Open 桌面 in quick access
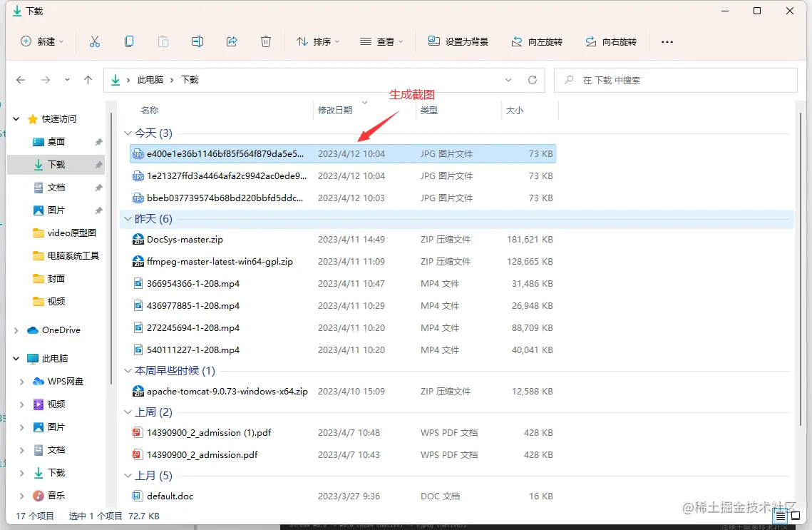The width and height of the screenshot is (812, 530). (56, 142)
